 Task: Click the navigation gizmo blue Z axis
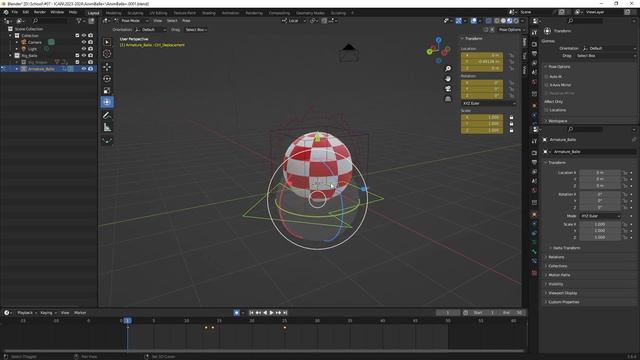(x=438, y=40)
